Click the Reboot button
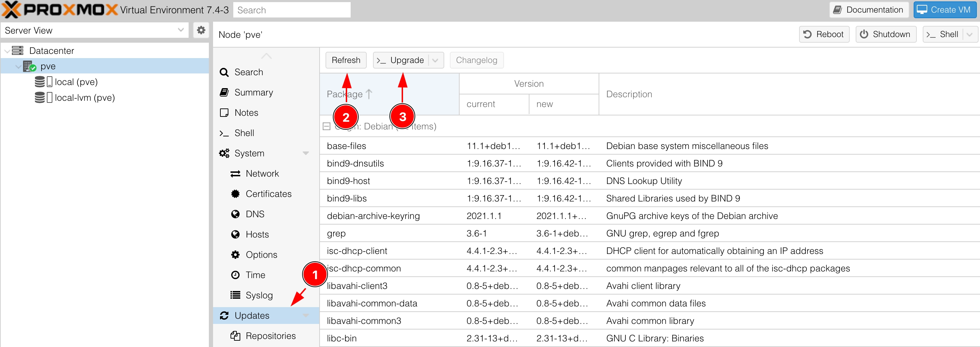The image size is (980, 347). click(x=824, y=34)
